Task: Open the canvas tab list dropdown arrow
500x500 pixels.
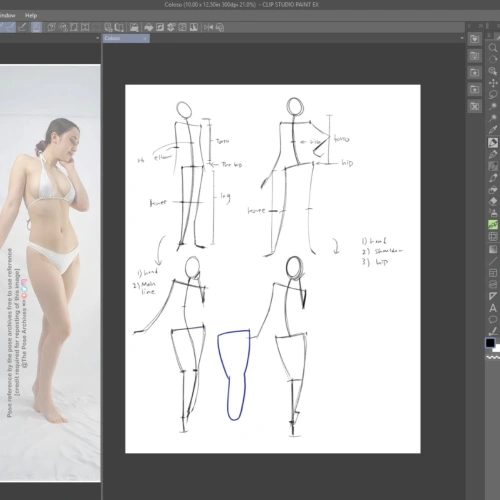Action: pos(462,38)
